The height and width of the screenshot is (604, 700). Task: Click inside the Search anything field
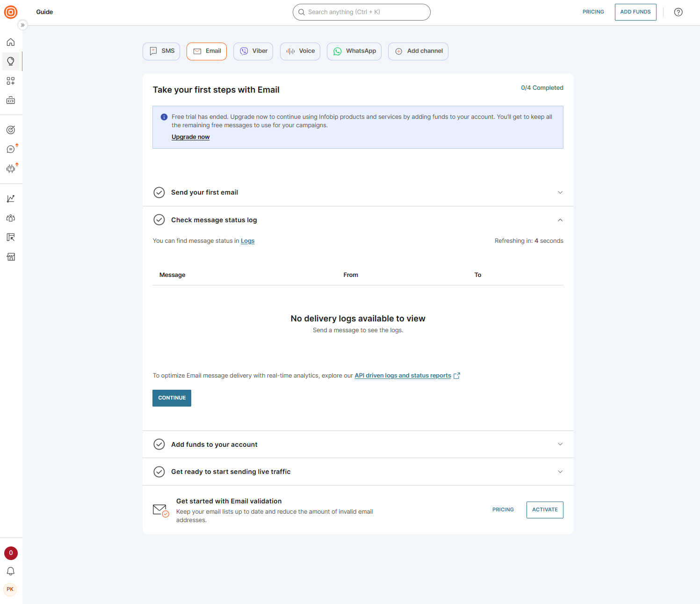tap(361, 12)
